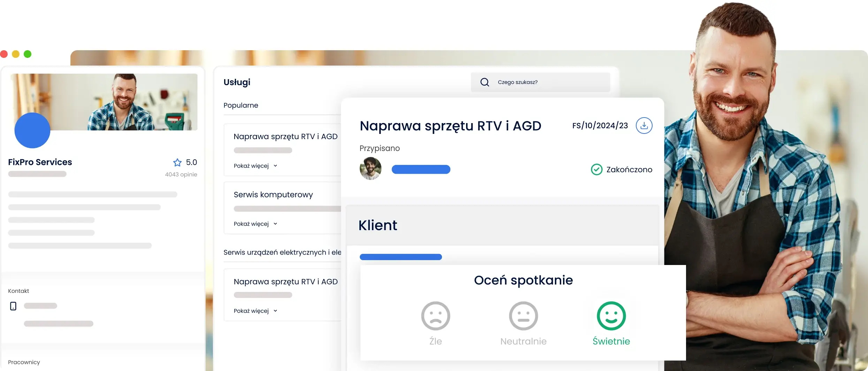Click the blue FixPro Services profile circle
This screenshot has width=868, height=371.
pyautogui.click(x=32, y=130)
